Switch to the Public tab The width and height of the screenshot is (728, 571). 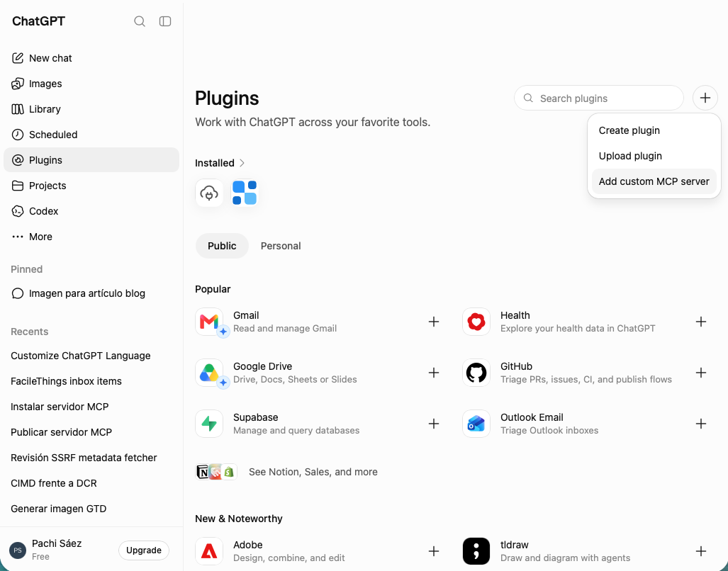222,246
